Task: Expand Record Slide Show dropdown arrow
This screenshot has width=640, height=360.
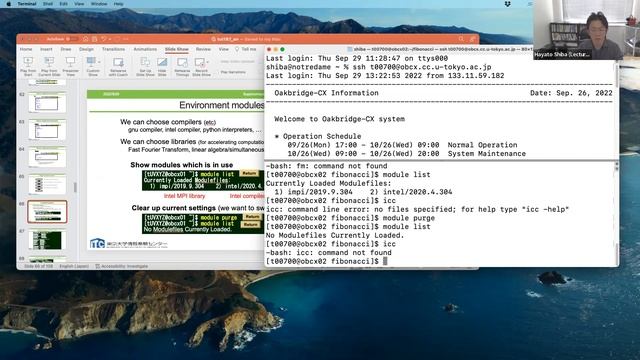Action: (208, 62)
